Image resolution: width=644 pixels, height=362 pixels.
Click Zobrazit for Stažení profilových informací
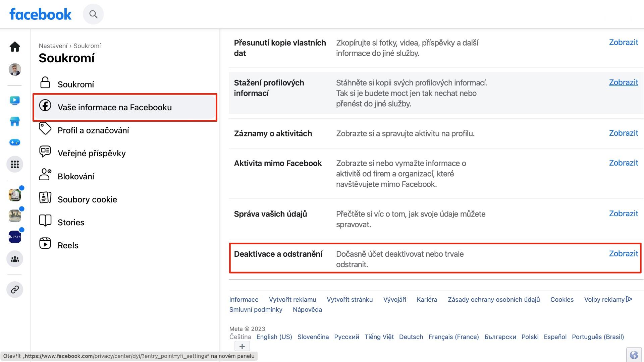pyautogui.click(x=624, y=82)
